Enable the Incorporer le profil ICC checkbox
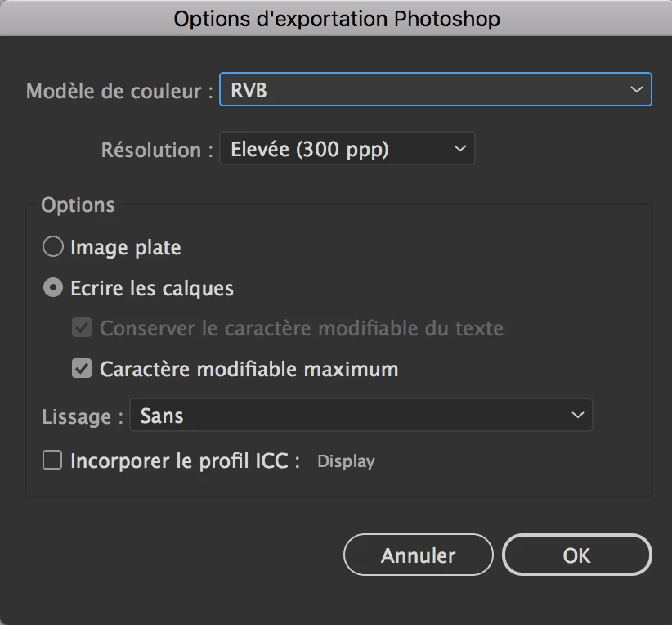 coord(52,461)
